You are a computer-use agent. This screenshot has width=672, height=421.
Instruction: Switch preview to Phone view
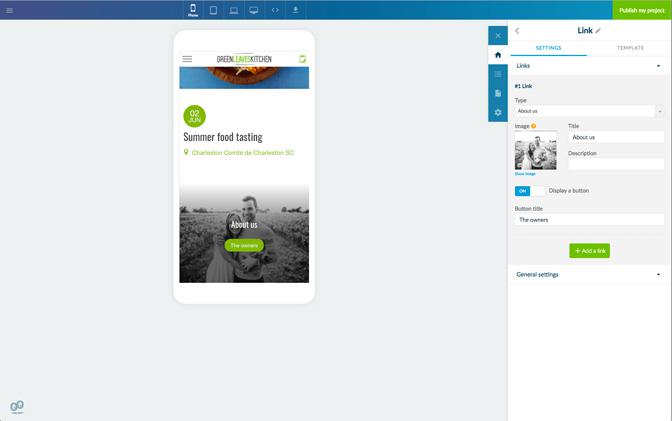coord(193,10)
